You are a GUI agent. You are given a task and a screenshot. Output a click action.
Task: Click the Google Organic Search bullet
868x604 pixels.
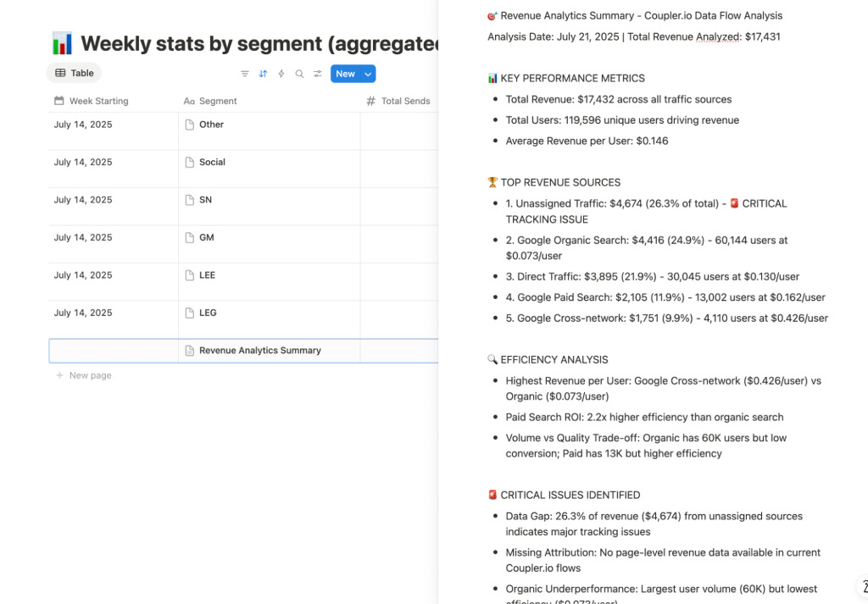tap(647, 248)
